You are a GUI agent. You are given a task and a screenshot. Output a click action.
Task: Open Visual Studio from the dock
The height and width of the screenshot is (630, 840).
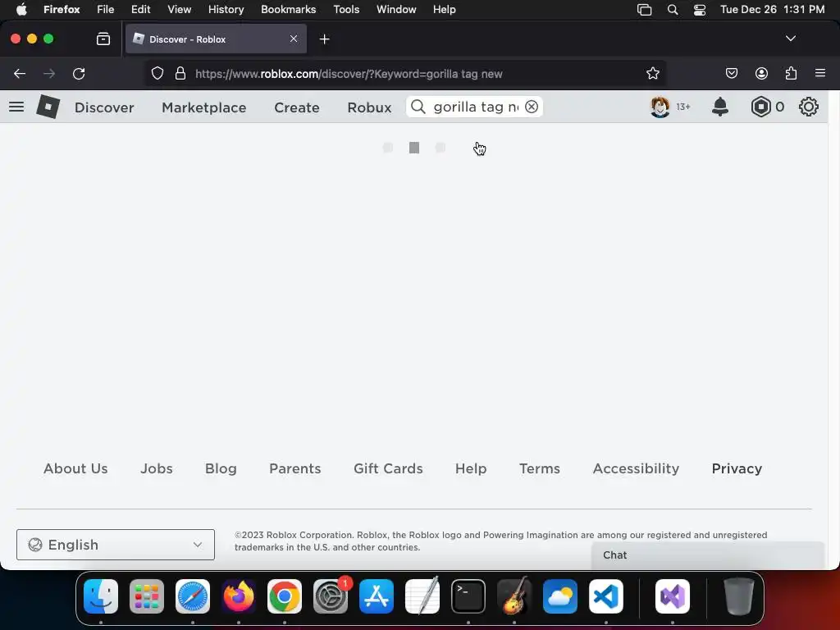(x=673, y=596)
